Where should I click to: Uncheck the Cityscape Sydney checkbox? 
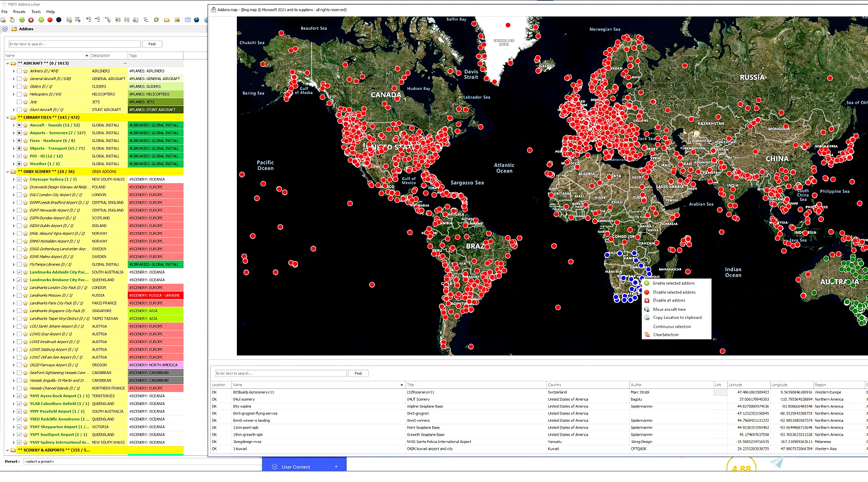click(x=19, y=179)
